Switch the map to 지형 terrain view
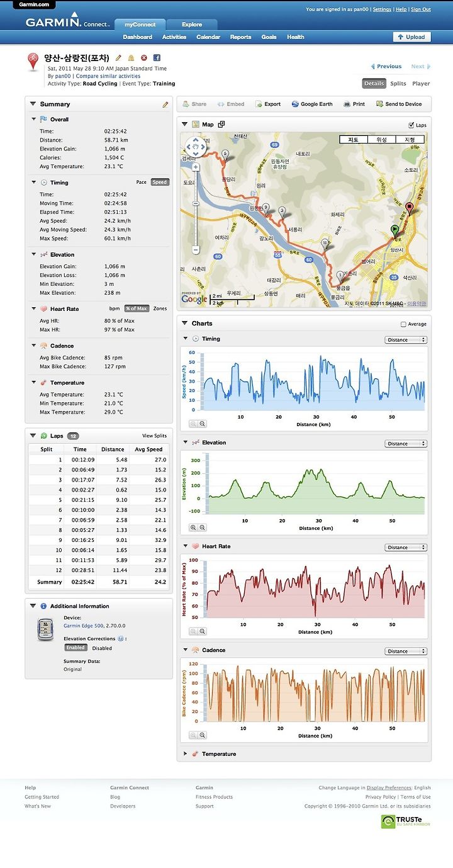Viewport: 453px width, 868px height. (x=410, y=140)
